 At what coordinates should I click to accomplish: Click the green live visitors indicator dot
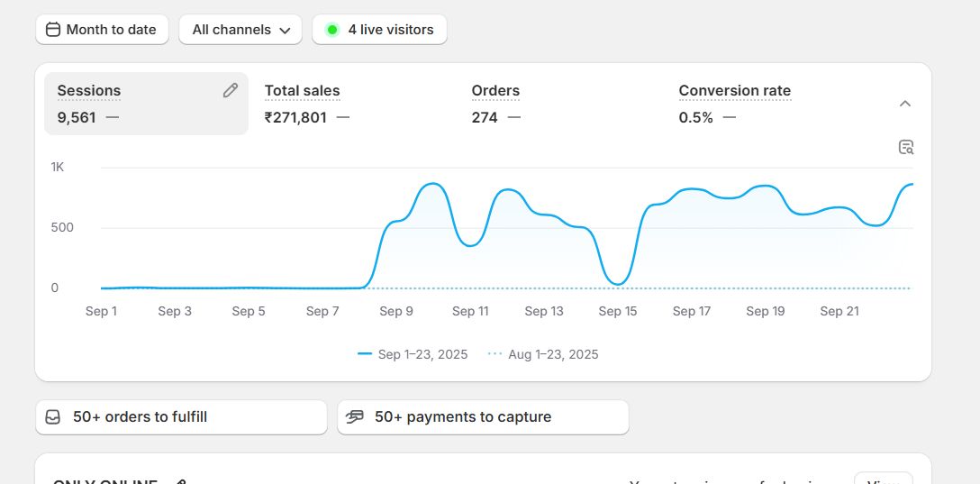point(332,30)
